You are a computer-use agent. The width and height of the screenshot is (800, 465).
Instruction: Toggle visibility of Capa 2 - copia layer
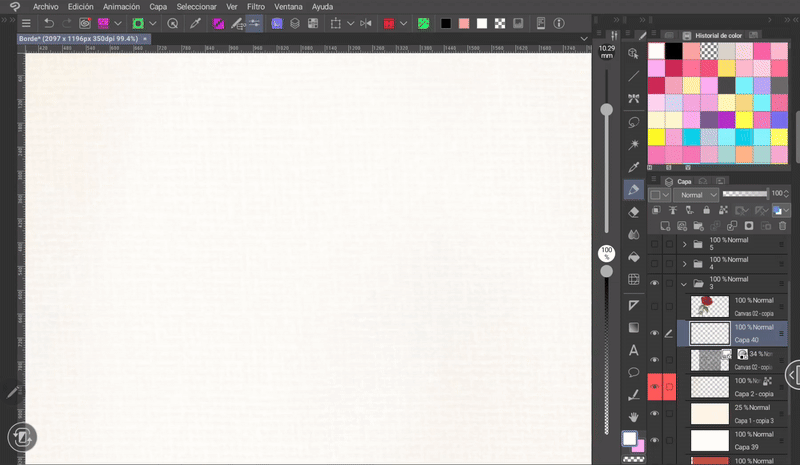point(654,387)
